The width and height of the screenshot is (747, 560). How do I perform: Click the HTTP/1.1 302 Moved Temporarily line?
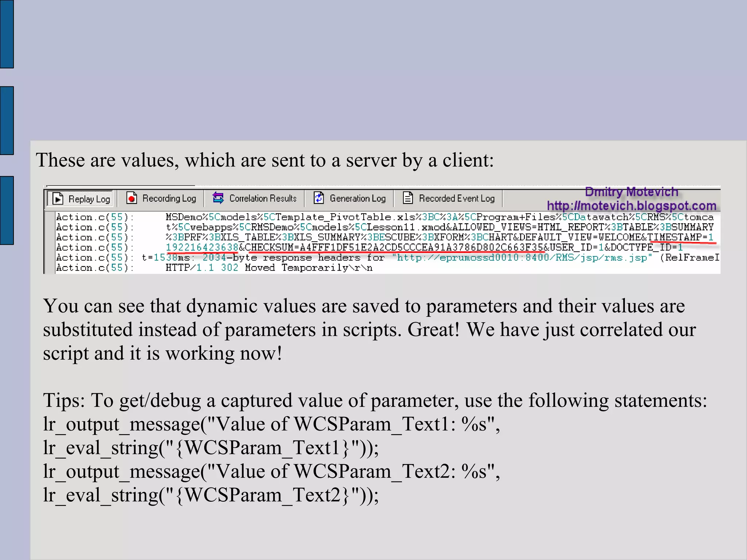tap(269, 268)
